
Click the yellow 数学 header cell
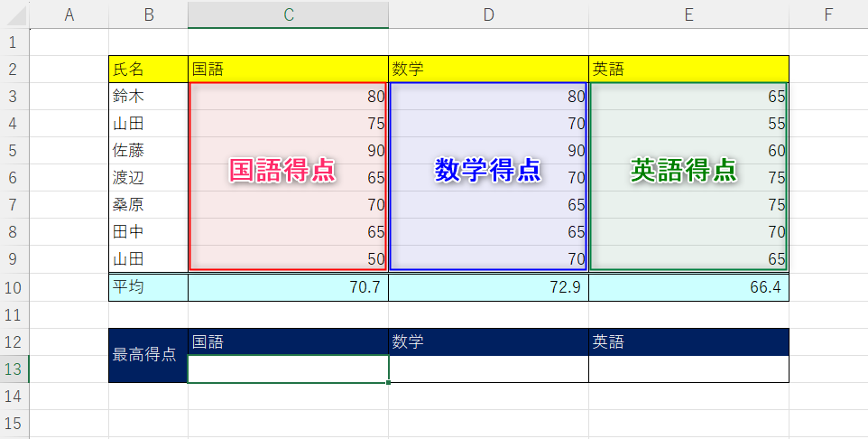click(x=488, y=70)
